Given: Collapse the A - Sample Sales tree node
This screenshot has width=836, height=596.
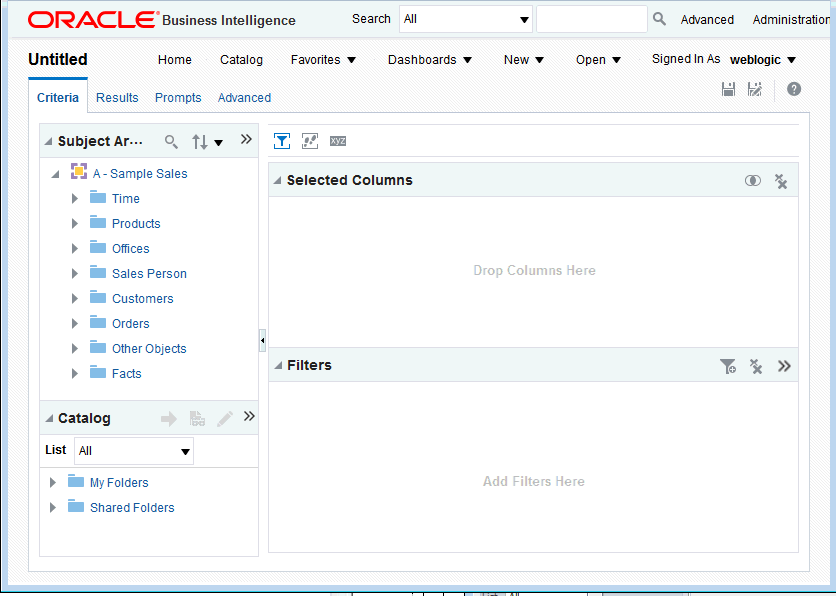Looking at the screenshot, I should click(x=55, y=174).
